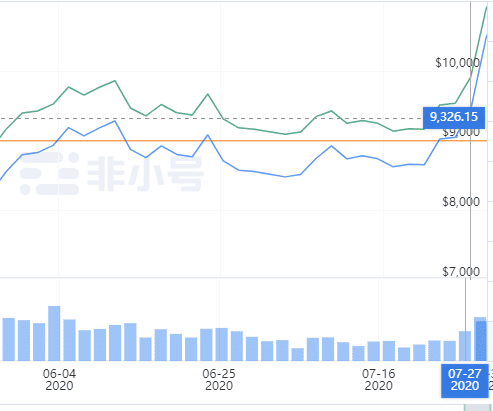Click the $10,000 price axis label
The width and height of the screenshot is (493, 411).
457,63
